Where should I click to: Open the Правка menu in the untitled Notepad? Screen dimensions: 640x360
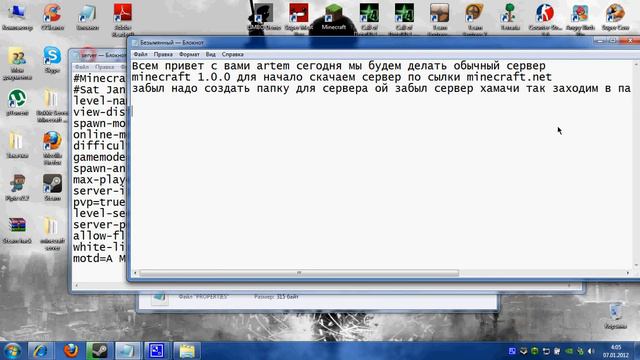(x=163, y=54)
